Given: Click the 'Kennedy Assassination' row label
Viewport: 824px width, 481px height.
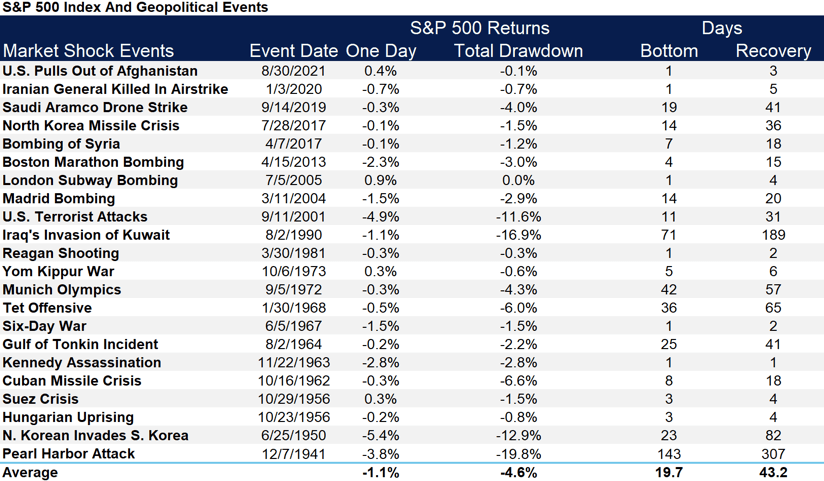Looking at the screenshot, I should [81, 363].
